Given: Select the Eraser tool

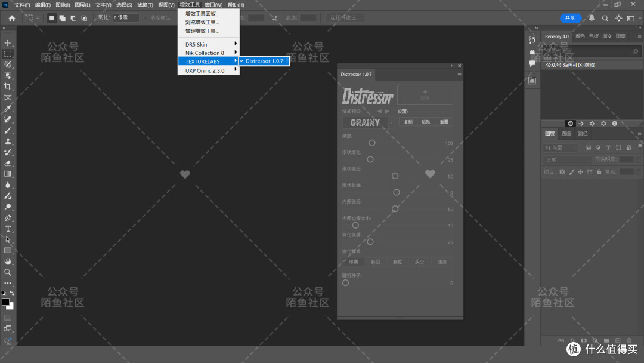Looking at the screenshot, I should coord(7,163).
